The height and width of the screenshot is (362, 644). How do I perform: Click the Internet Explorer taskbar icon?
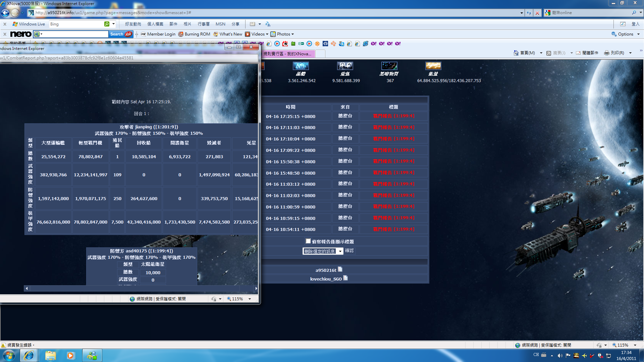pyautogui.click(x=29, y=355)
